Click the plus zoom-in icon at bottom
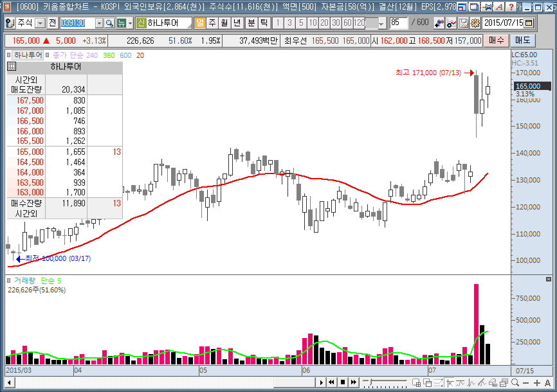This screenshot has height=392, width=557. (536, 383)
